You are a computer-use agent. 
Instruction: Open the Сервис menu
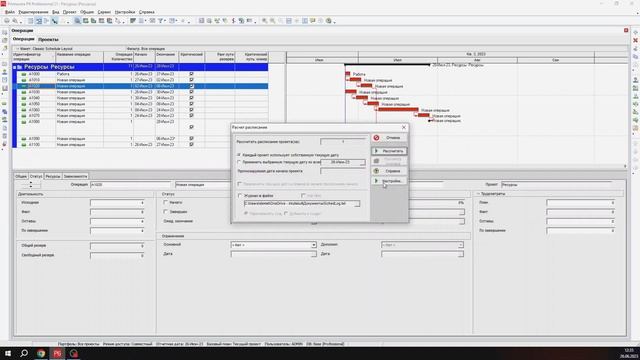pos(104,12)
